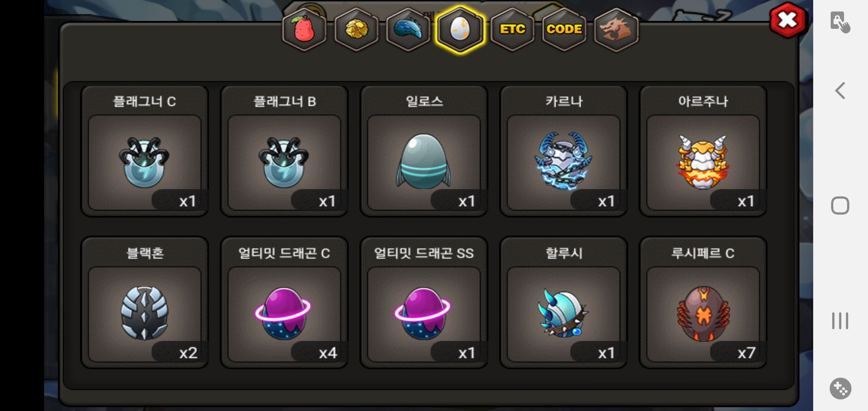Pick the 카르나 lightning egg

(x=563, y=151)
